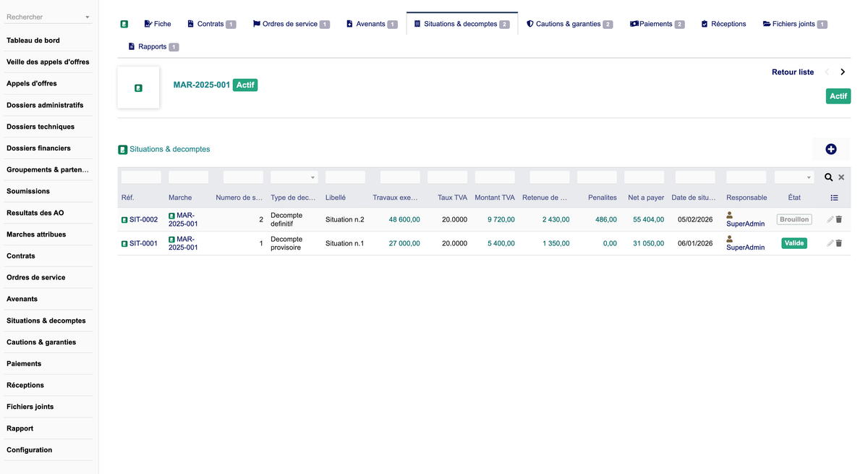Viewport: 868px width, 474px height.
Task: Click the market thumbnail image box
Action: (x=138, y=88)
